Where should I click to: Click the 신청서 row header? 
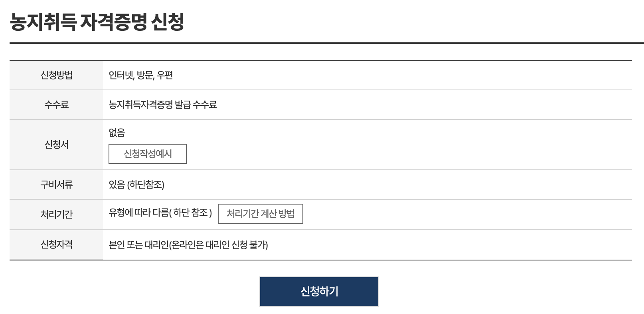tap(56, 145)
